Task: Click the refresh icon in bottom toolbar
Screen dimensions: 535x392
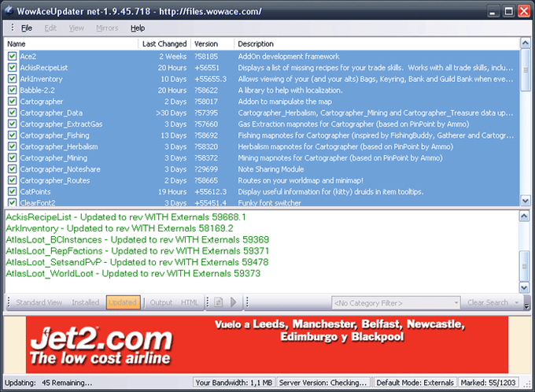Action: [219, 302]
